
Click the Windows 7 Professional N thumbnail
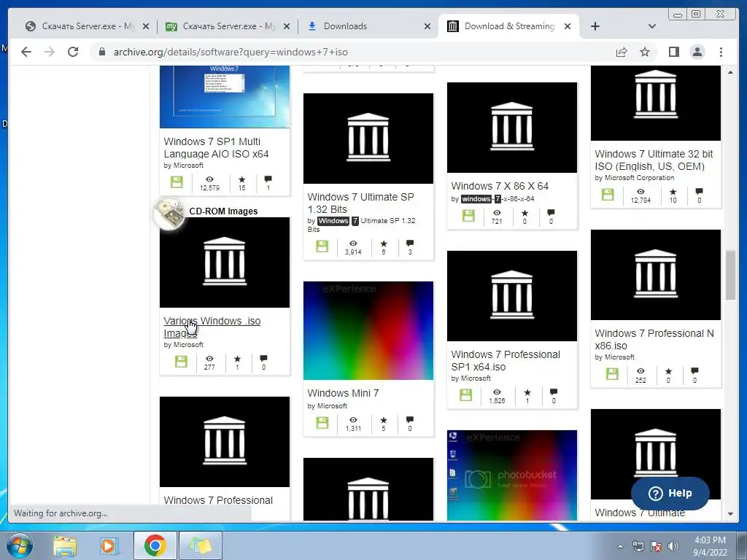656,275
